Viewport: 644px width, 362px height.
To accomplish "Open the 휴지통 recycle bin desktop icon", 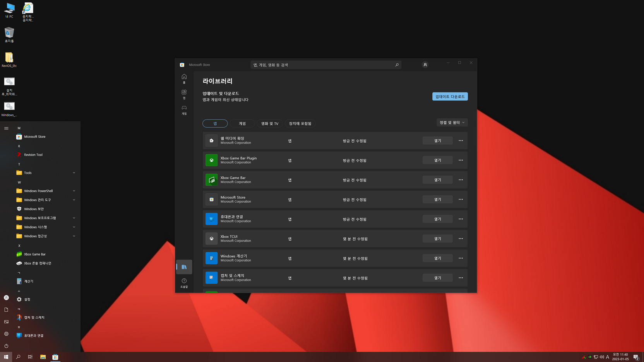I will 9,35.
